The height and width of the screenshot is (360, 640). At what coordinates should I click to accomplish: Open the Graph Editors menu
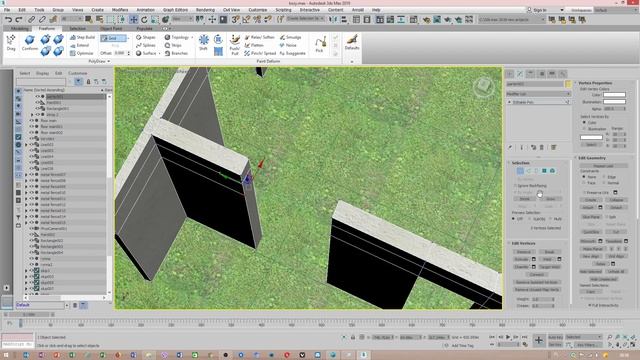point(176,10)
